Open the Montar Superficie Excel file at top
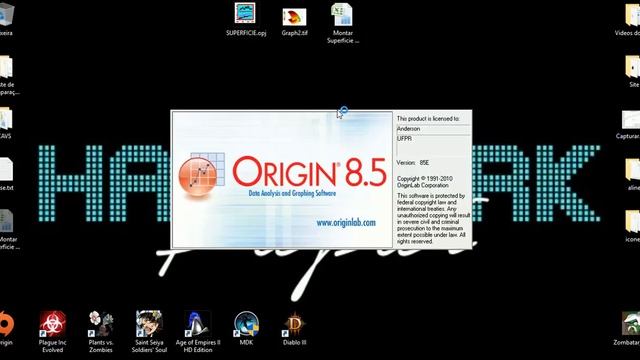This screenshot has height=360, width=640. click(x=342, y=22)
